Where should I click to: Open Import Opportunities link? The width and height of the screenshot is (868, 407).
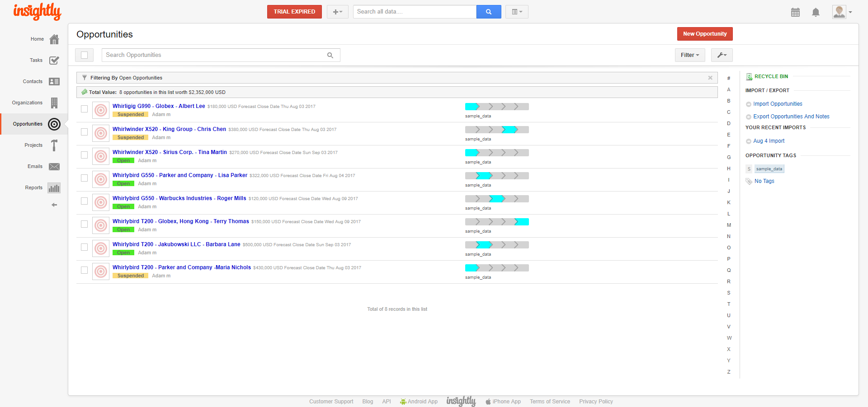(778, 104)
